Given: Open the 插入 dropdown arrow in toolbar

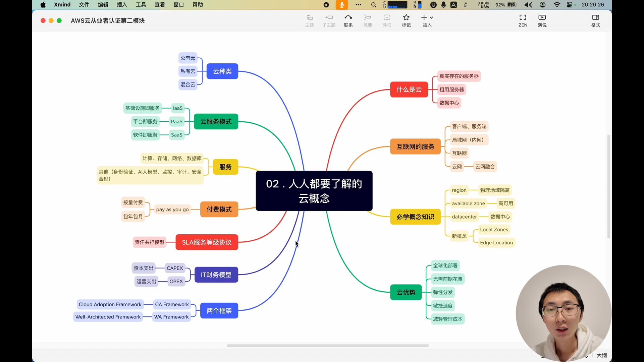Looking at the screenshot, I should tap(431, 17).
